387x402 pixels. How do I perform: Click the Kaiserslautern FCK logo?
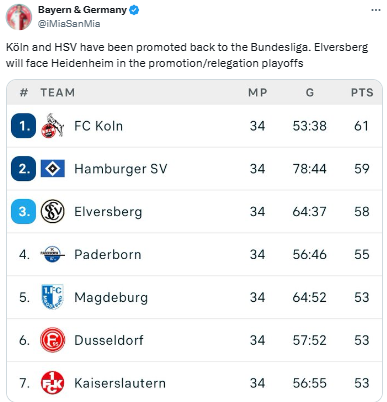pyautogui.click(x=52, y=383)
